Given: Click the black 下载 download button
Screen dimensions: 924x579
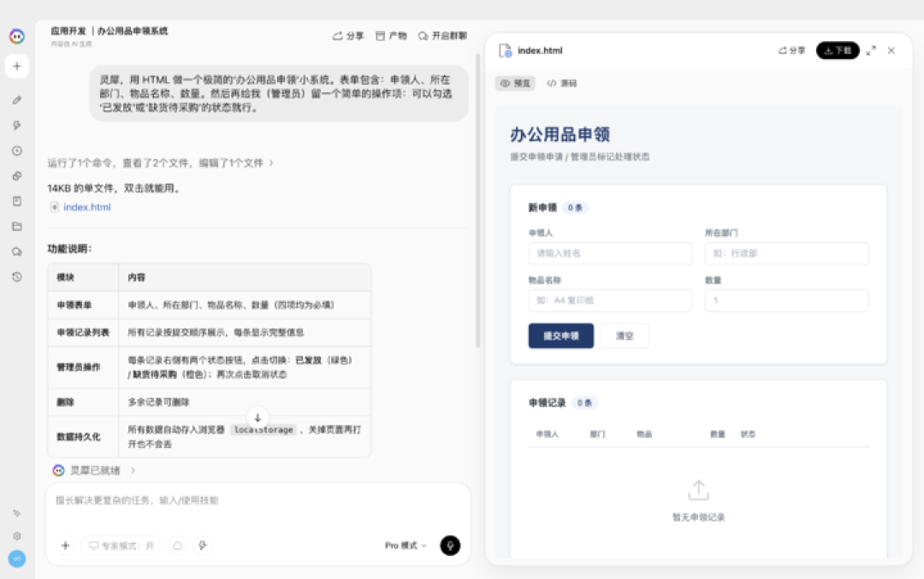Looking at the screenshot, I should pos(838,50).
